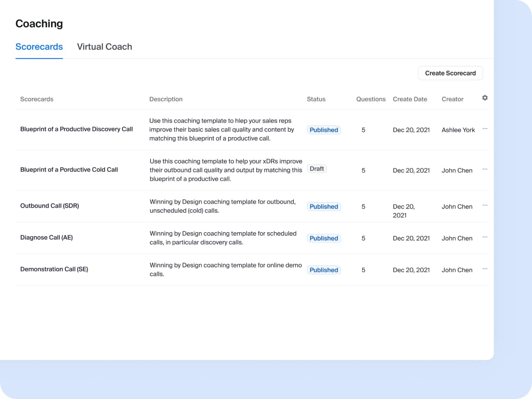Open more options for Diagnose Call (AE)

click(x=485, y=237)
